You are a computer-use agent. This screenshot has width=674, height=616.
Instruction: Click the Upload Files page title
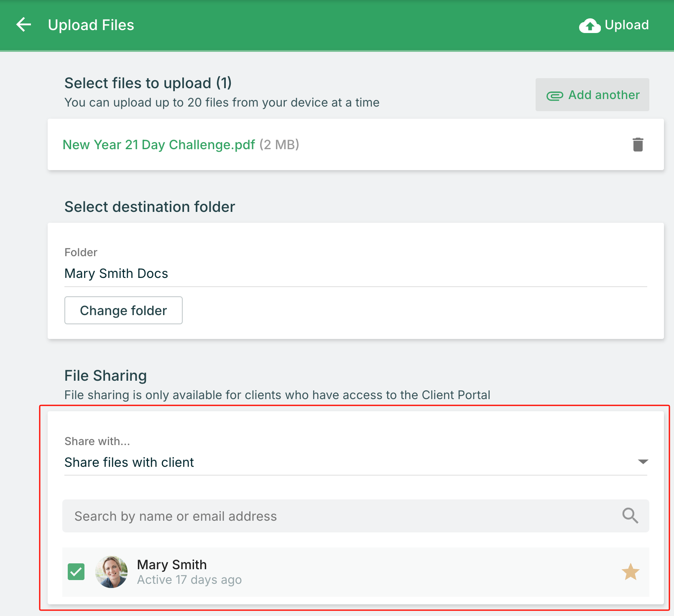[91, 25]
